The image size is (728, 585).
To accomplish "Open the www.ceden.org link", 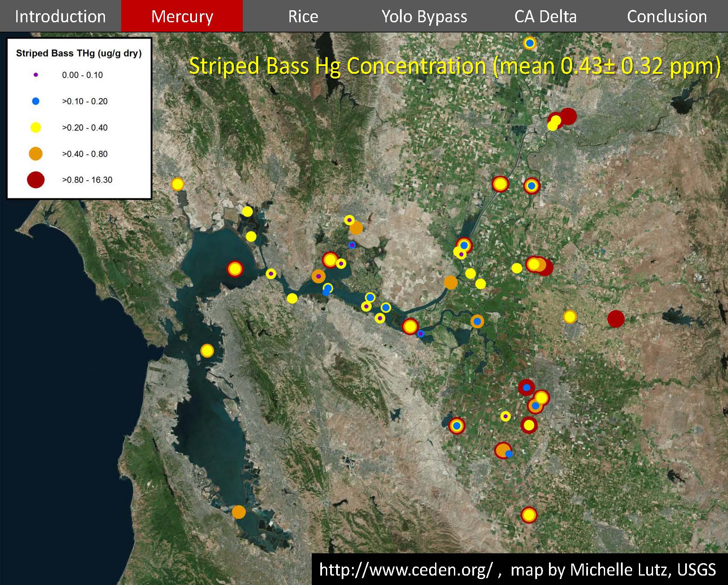I will click(x=406, y=570).
